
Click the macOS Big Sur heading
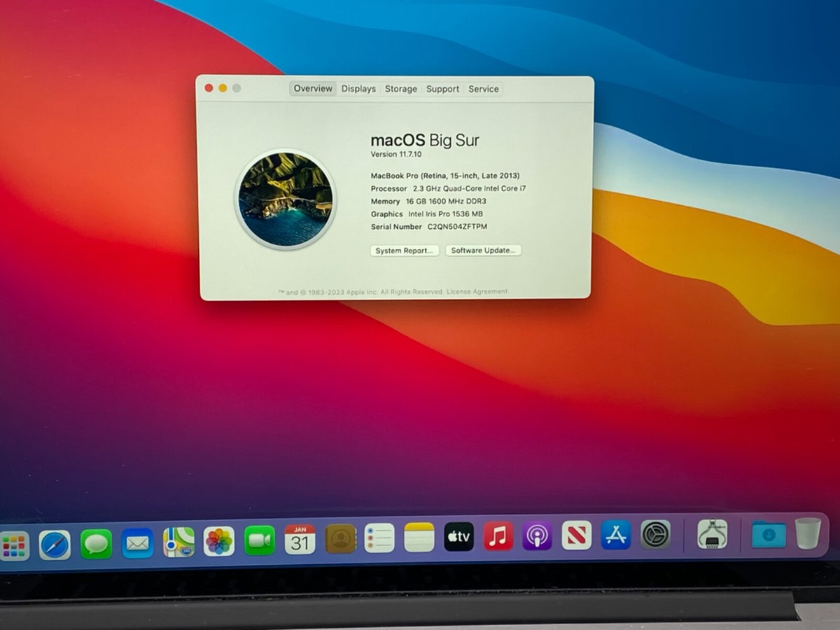pyautogui.click(x=425, y=140)
